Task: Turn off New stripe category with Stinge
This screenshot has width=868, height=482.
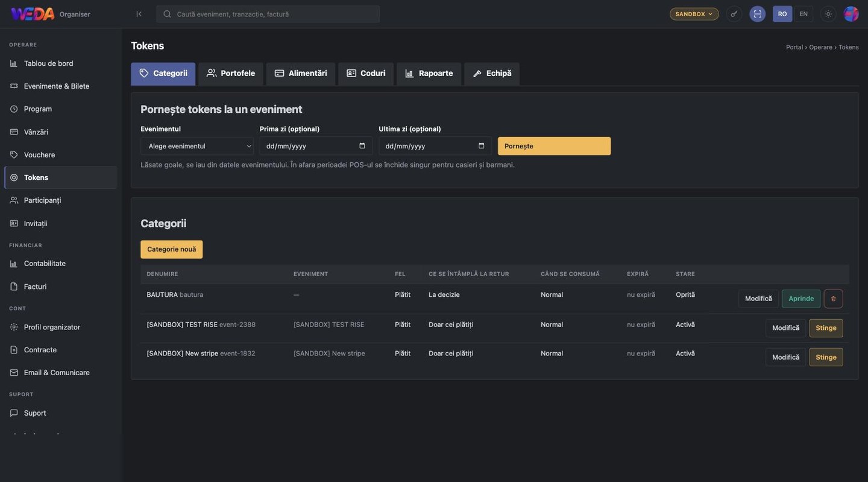Action: pyautogui.click(x=826, y=357)
